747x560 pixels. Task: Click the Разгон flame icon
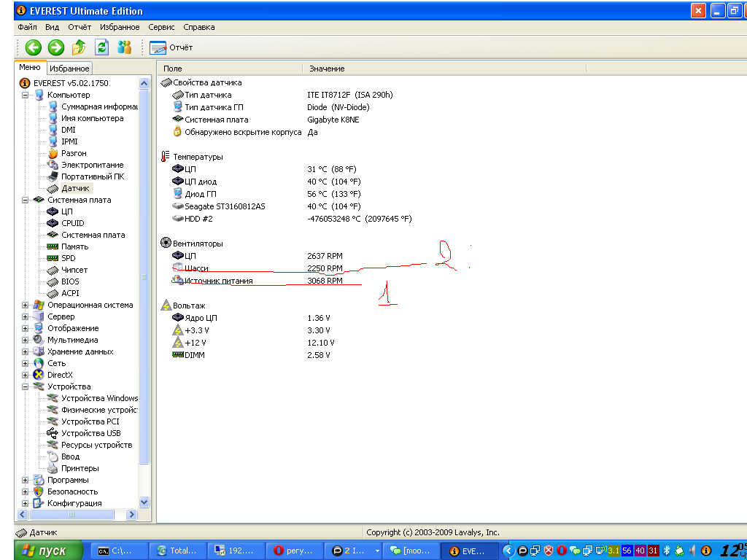[x=53, y=153]
